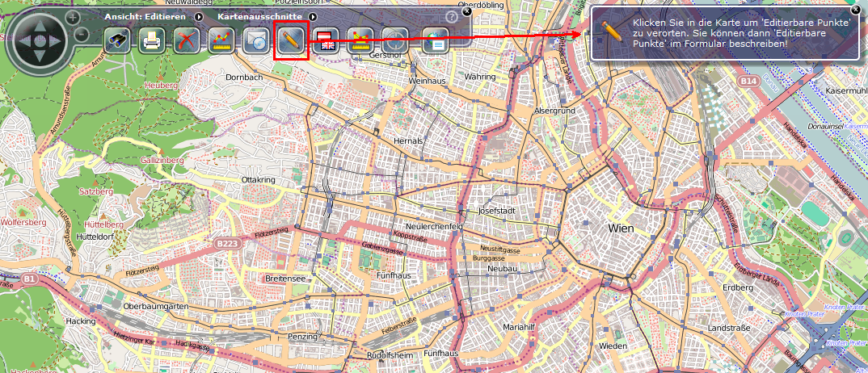Click the 'Burggasse' street label
Viewport: 868px width, 373px height.
tap(489, 258)
